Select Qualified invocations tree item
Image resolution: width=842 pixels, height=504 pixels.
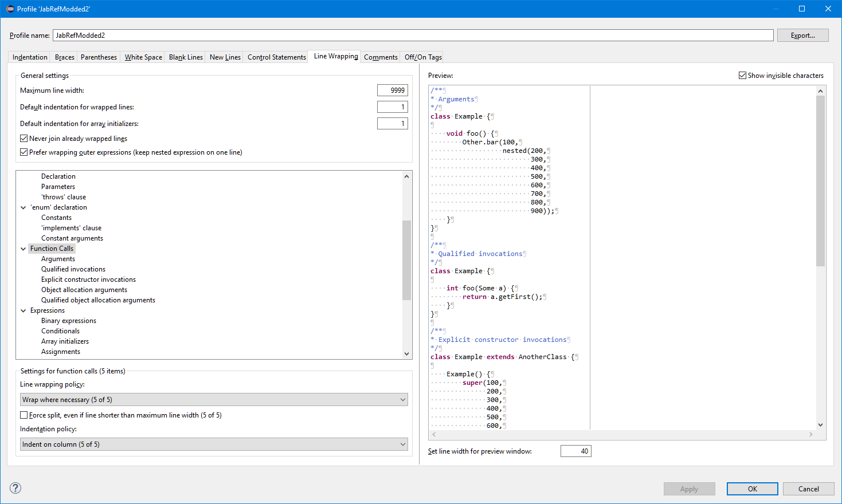(73, 269)
